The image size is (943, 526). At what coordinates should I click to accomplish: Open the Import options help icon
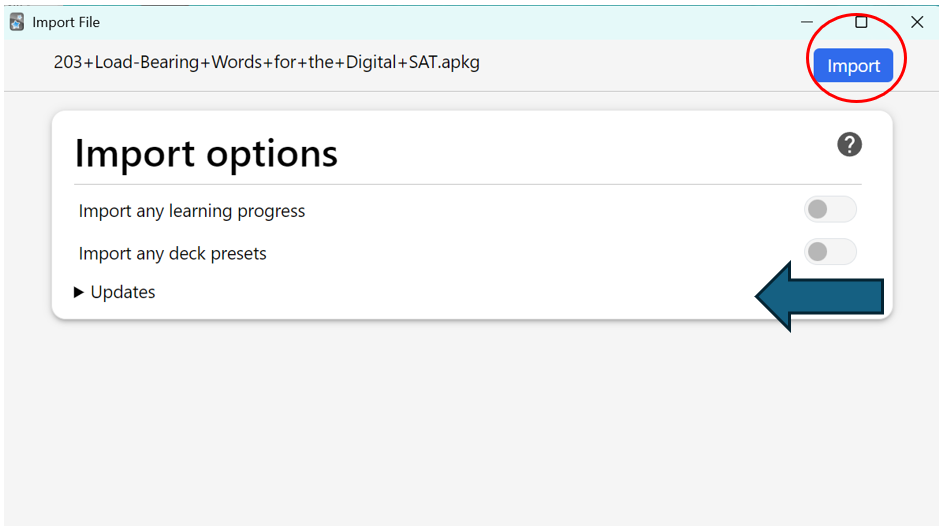pyautogui.click(x=849, y=145)
